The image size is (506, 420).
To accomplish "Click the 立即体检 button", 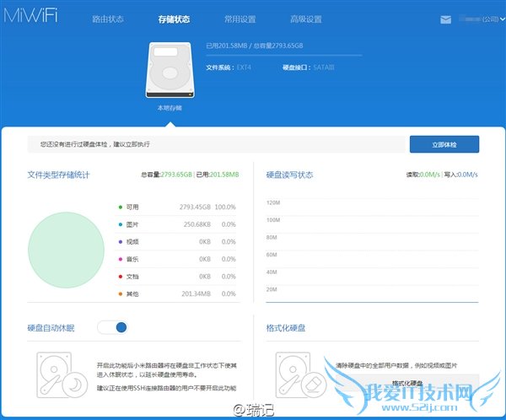I will [444, 144].
